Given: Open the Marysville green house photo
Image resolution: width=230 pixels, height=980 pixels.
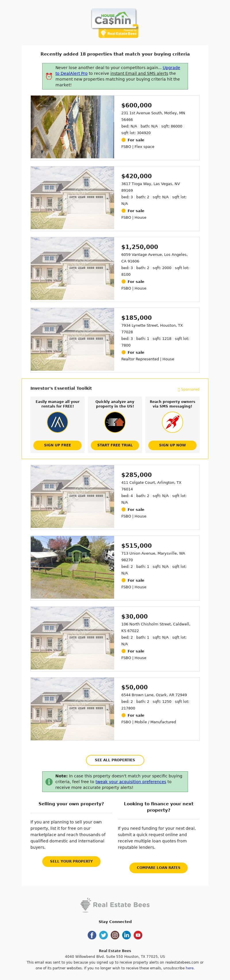Looking at the screenshot, I should [72, 567].
